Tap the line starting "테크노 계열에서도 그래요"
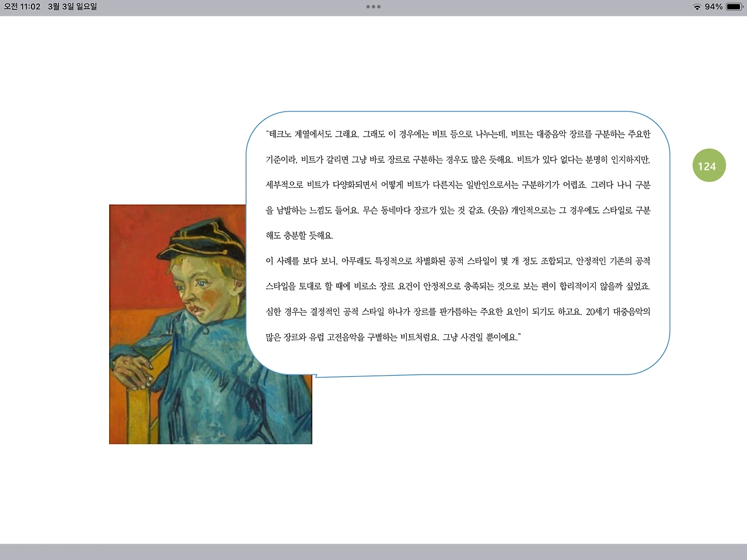This screenshot has width=747, height=560. tap(458, 134)
